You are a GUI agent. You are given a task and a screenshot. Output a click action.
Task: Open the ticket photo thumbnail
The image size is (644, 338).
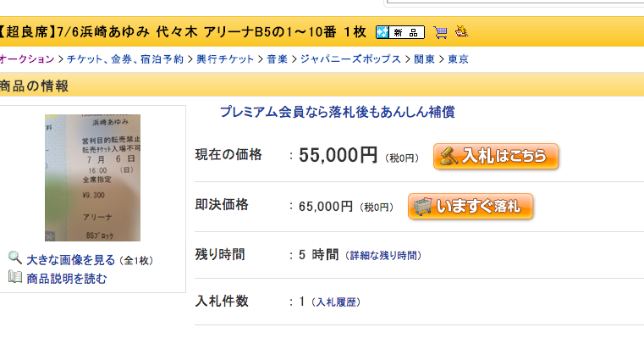pyautogui.click(x=92, y=178)
